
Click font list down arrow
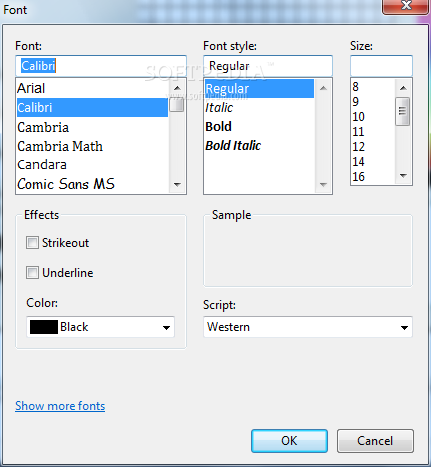177,184
